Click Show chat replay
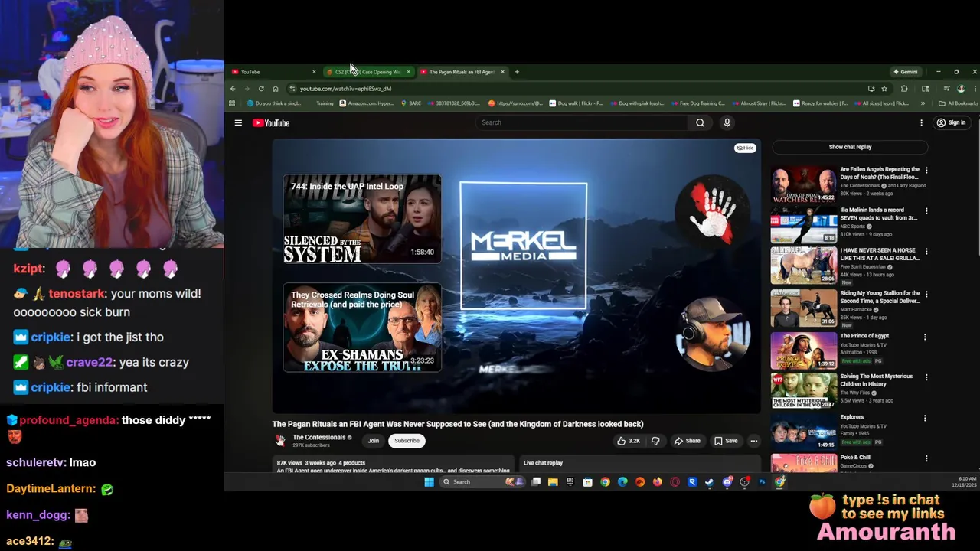Screen dimensions: 980x551 (x=850, y=147)
